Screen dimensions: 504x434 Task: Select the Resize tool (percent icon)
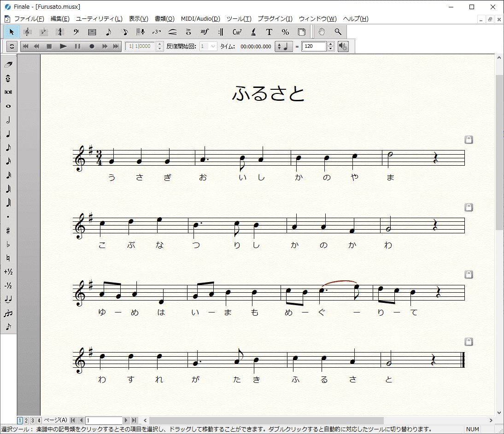pyautogui.click(x=286, y=32)
